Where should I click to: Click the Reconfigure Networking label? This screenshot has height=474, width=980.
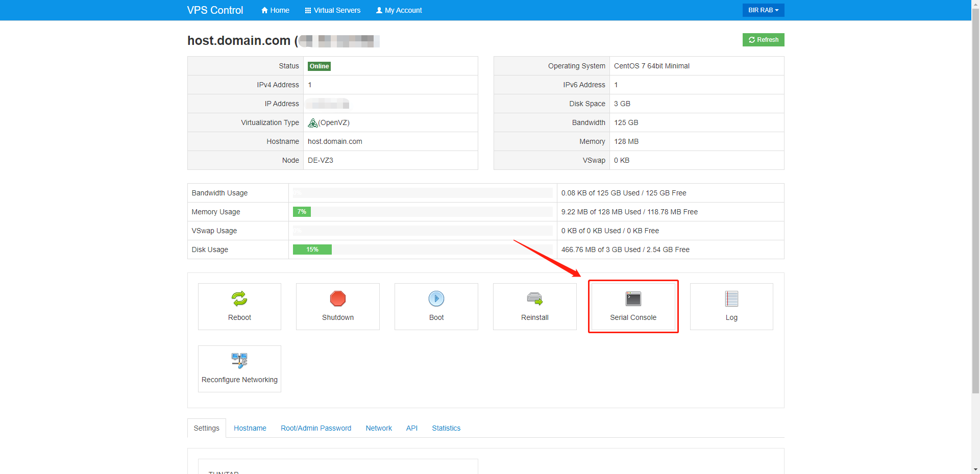pos(239,380)
